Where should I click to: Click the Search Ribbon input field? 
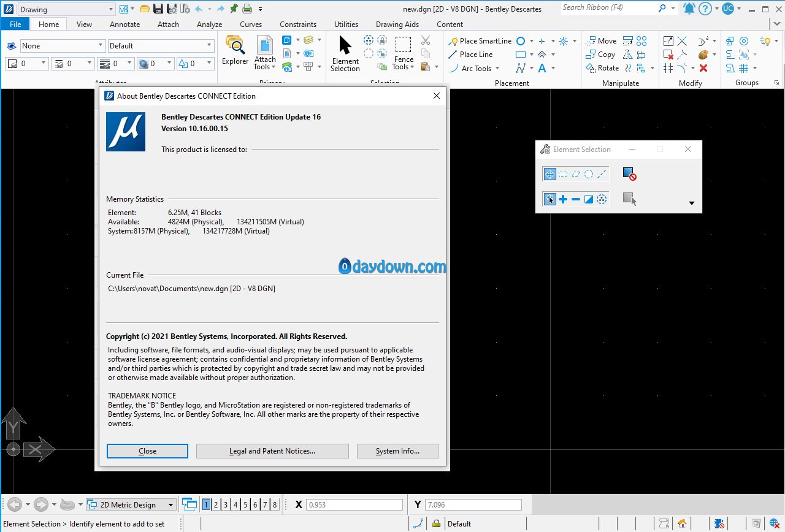coord(607,8)
